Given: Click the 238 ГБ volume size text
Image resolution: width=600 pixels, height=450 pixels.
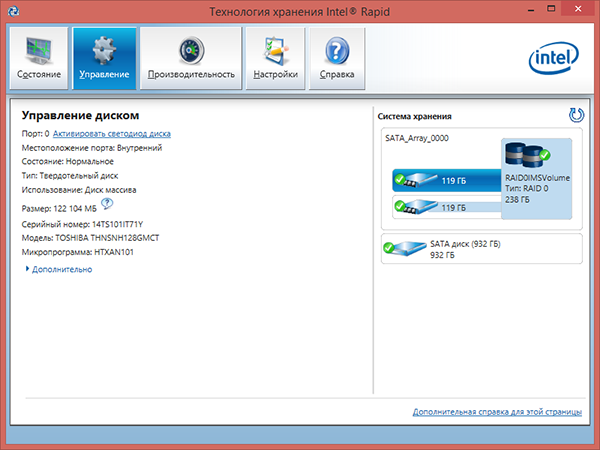Looking at the screenshot, I should 517,199.
